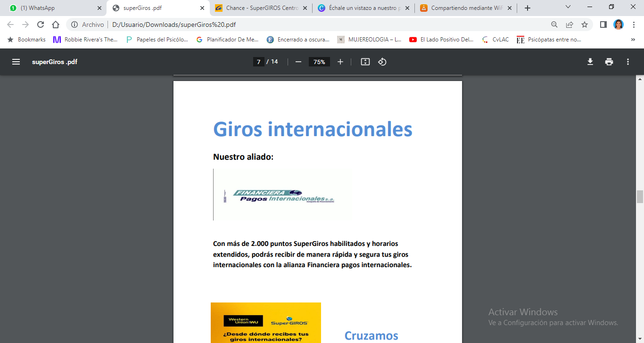This screenshot has height=343, width=644.
Task: Open the Planificador De Me... bookmark
Action: point(227,40)
